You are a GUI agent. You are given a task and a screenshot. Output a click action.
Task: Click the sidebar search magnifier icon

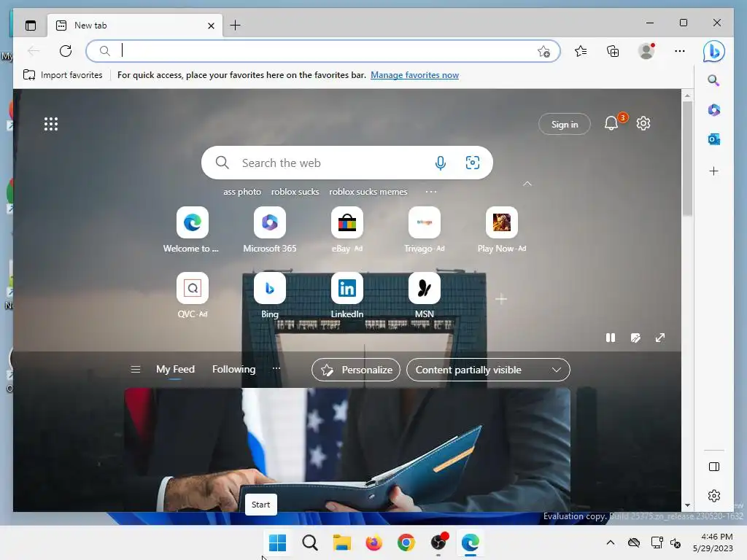(x=713, y=80)
